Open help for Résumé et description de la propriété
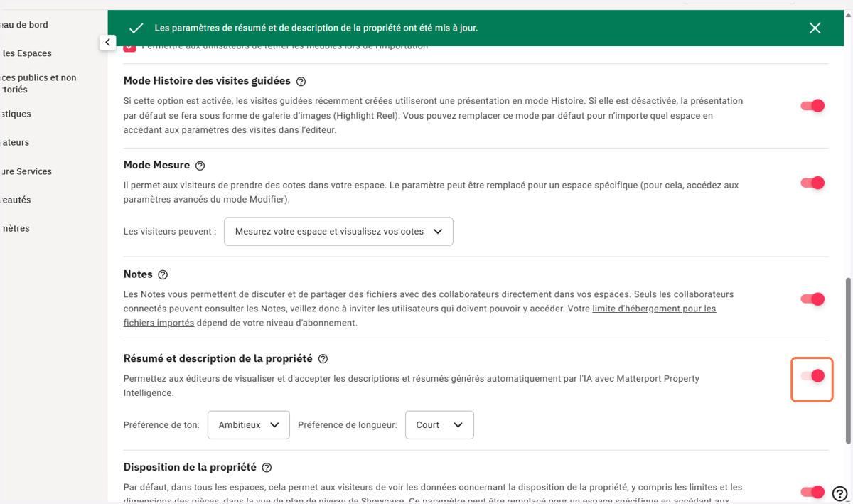The image size is (853, 504). (323, 359)
